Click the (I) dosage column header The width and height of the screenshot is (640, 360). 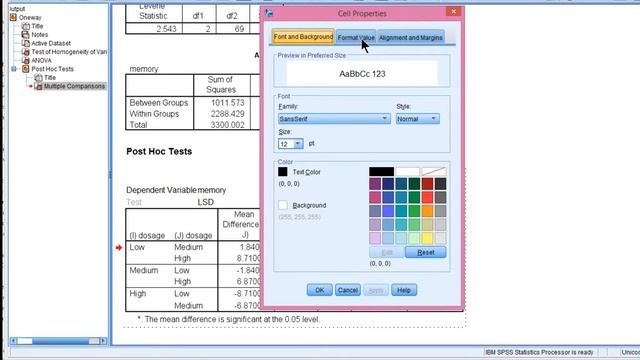click(147, 236)
